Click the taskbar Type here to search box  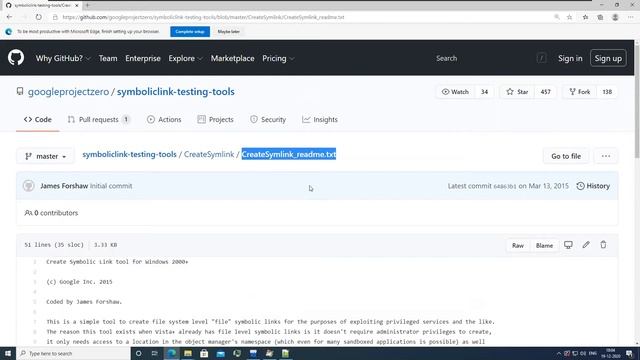(x=73, y=353)
